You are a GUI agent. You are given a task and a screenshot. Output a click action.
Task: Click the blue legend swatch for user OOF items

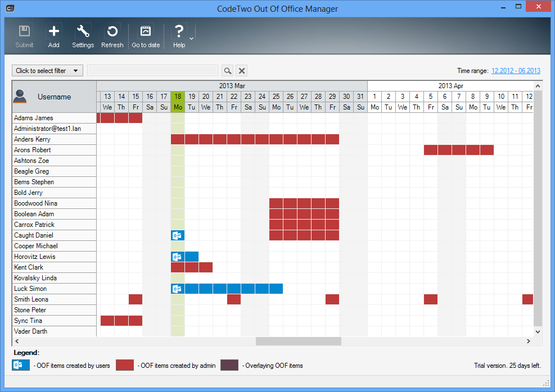(x=21, y=365)
